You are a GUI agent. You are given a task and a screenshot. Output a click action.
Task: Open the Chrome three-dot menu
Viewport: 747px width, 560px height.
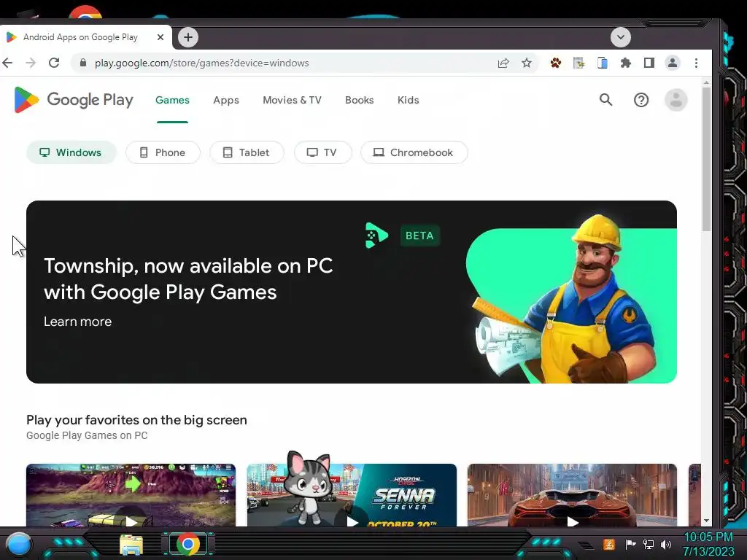[x=696, y=63]
